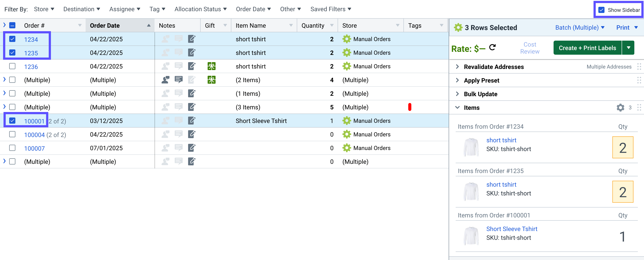Click the red tag swatch on the (3 Items) row
This screenshot has width=644, height=260.
(x=410, y=107)
